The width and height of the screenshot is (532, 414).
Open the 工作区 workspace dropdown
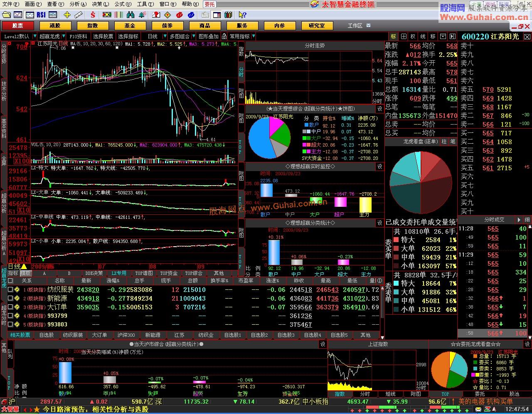(x=368, y=26)
